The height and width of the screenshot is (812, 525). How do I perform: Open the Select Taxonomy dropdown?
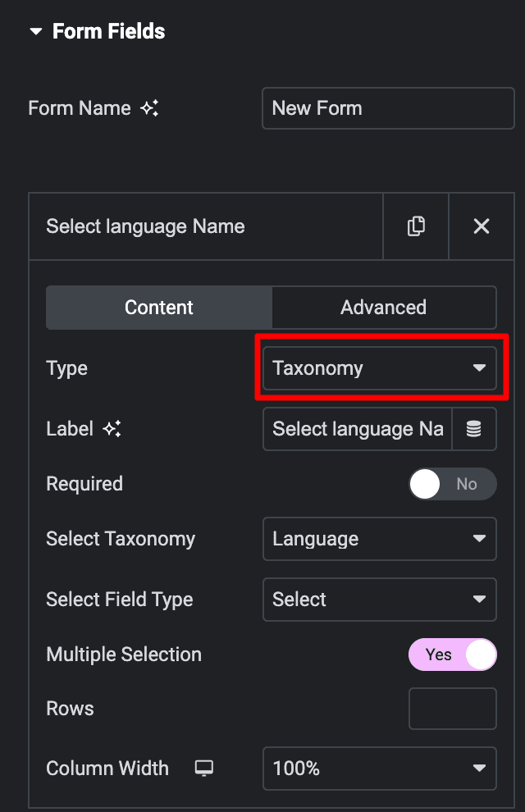point(379,539)
